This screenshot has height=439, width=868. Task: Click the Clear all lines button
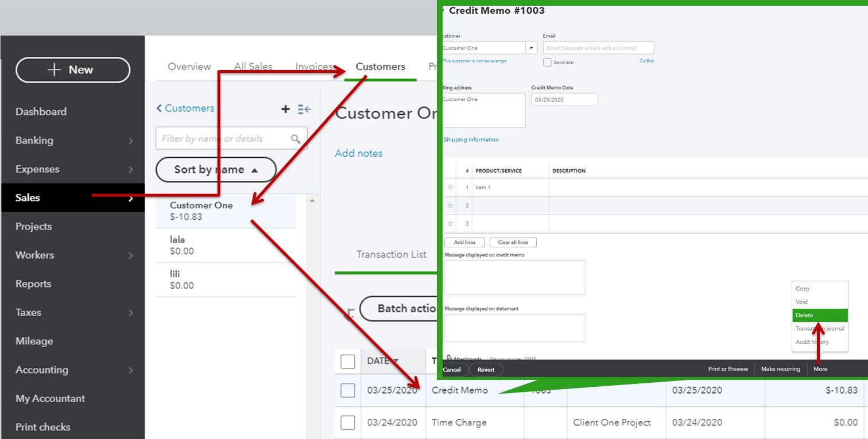coord(513,242)
